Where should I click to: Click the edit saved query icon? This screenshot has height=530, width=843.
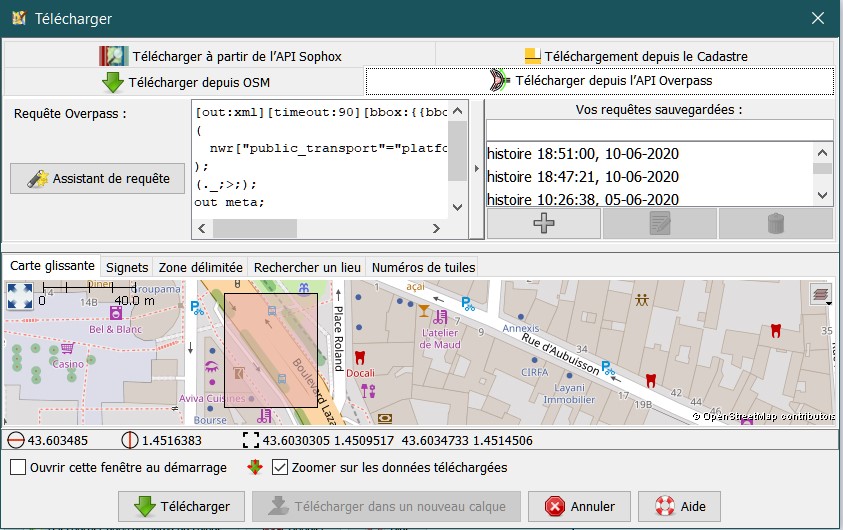(x=659, y=223)
